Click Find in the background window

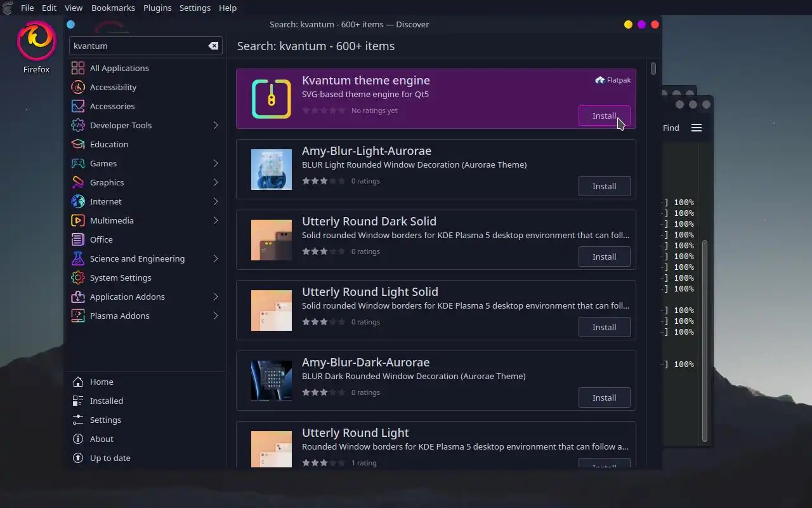tap(671, 128)
